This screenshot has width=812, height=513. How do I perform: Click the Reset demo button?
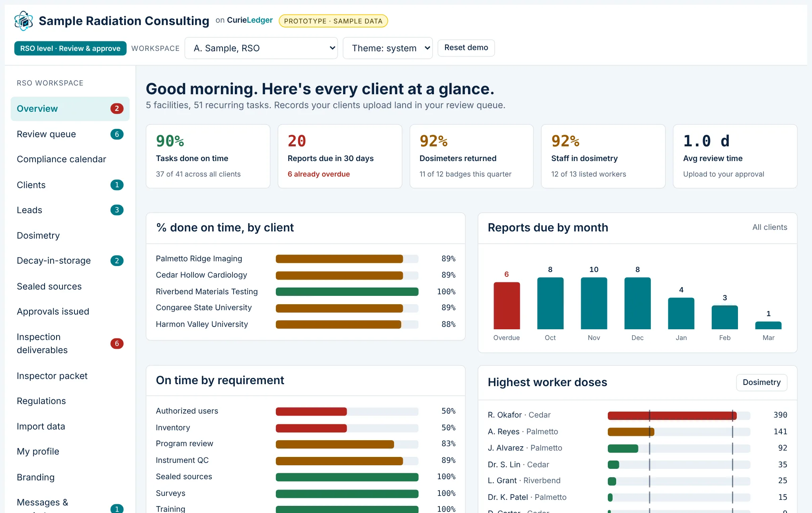coord(466,48)
